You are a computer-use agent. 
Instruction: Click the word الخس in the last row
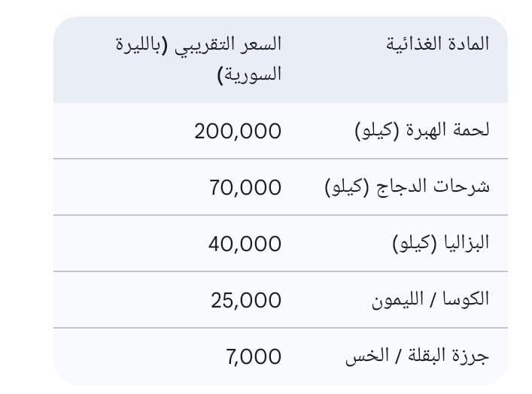pyautogui.click(x=361, y=356)
